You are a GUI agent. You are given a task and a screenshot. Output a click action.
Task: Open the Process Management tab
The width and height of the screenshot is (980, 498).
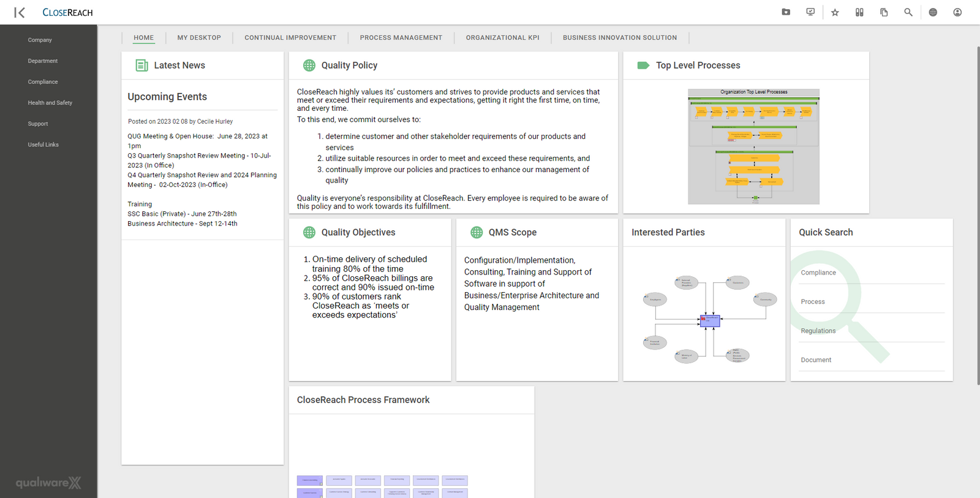tap(401, 38)
